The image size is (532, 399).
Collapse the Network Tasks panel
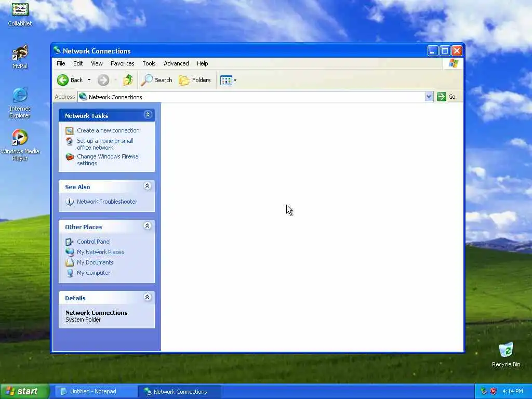click(x=148, y=115)
